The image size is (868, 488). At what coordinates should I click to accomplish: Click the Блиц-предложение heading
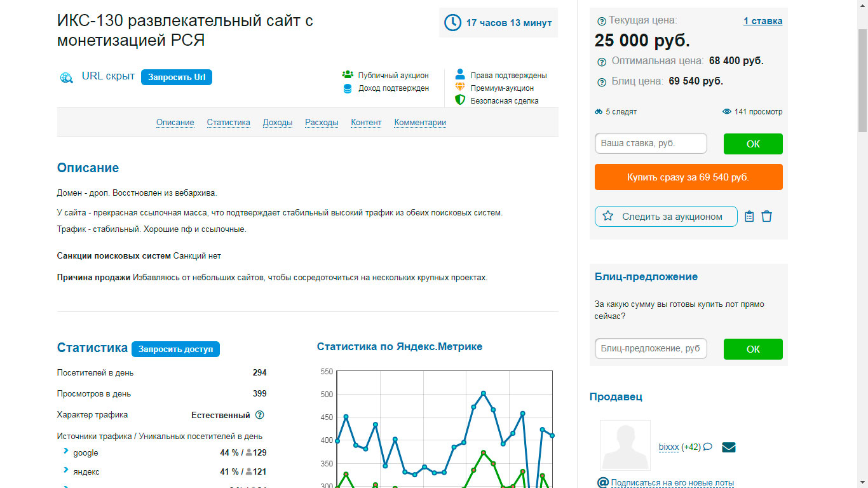[x=646, y=277]
